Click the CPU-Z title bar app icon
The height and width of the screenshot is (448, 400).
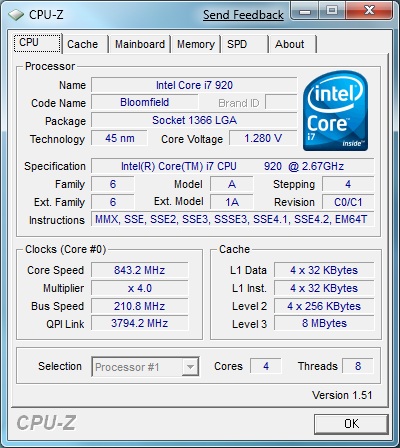click(16, 15)
